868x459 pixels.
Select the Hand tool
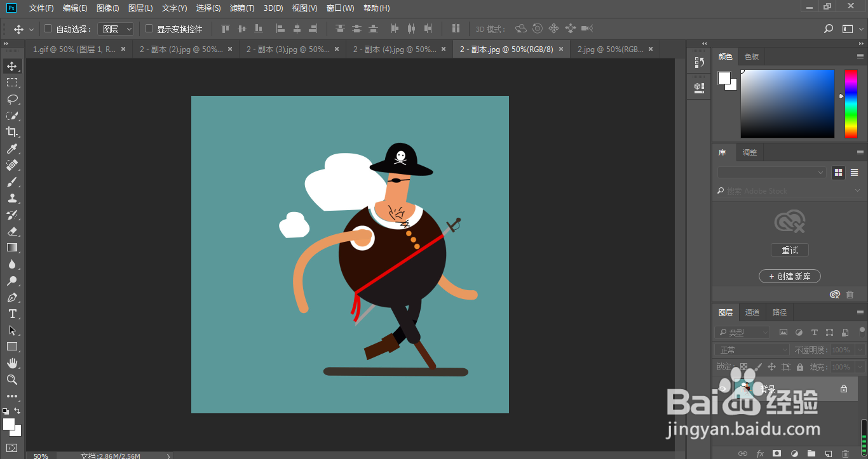pyautogui.click(x=12, y=363)
